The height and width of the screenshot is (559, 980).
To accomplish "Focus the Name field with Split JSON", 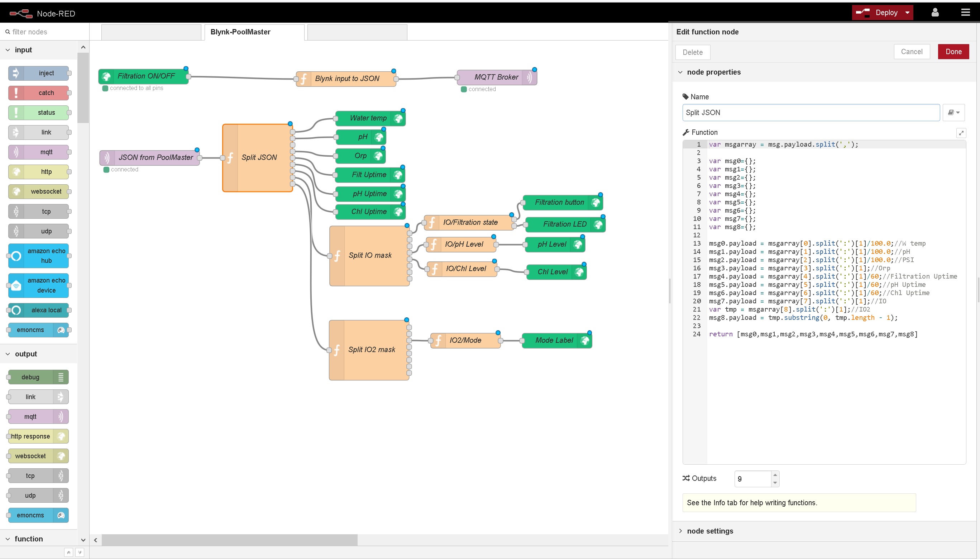I will pos(811,113).
